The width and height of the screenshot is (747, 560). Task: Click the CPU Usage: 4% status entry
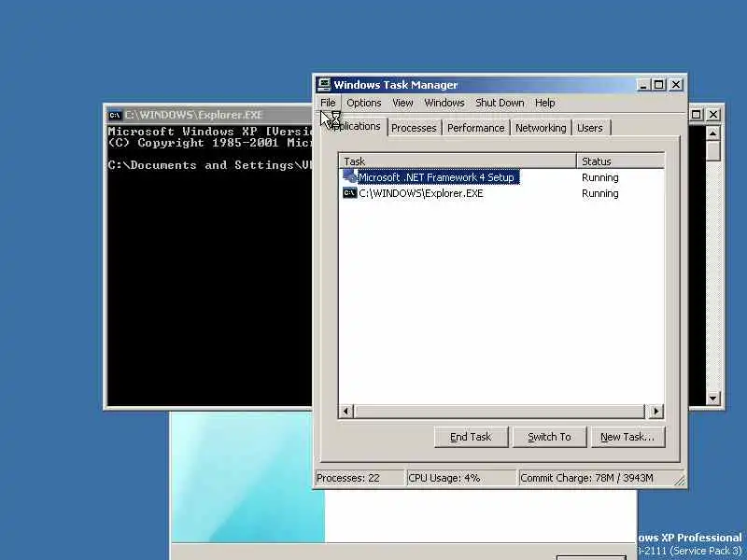coord(461,478)
